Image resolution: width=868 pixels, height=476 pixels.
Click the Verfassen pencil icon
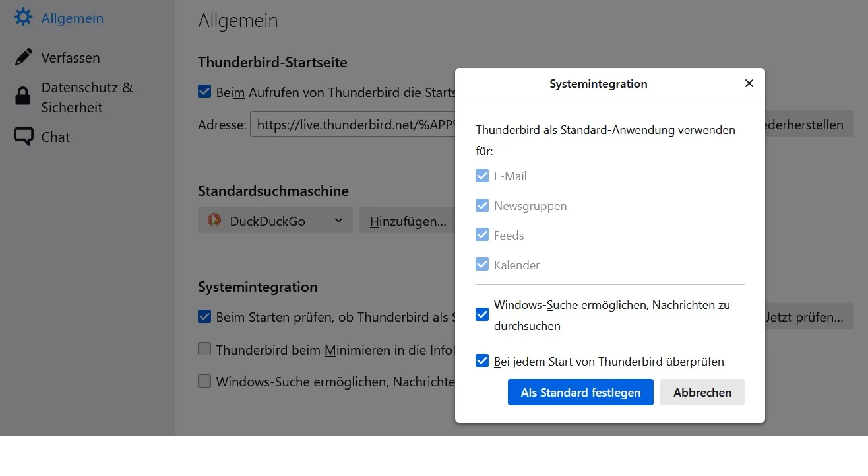[x=23, y=57]
